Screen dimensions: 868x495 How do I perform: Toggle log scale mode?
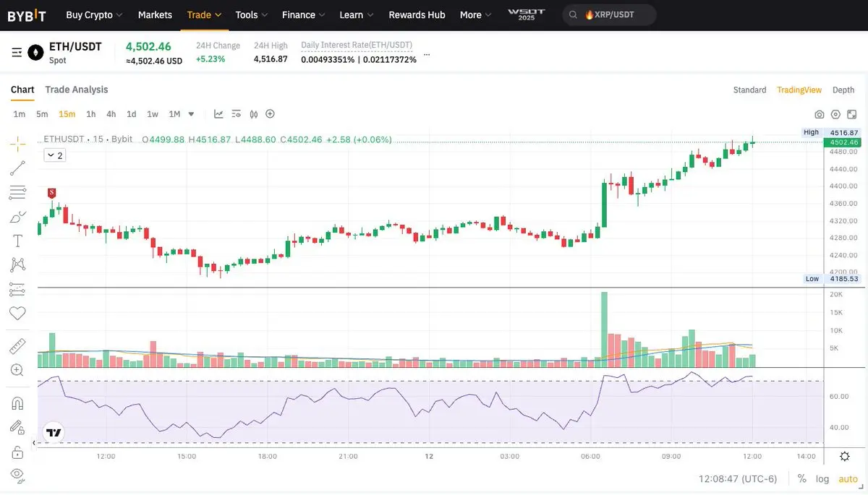click(x=822, y=478)
